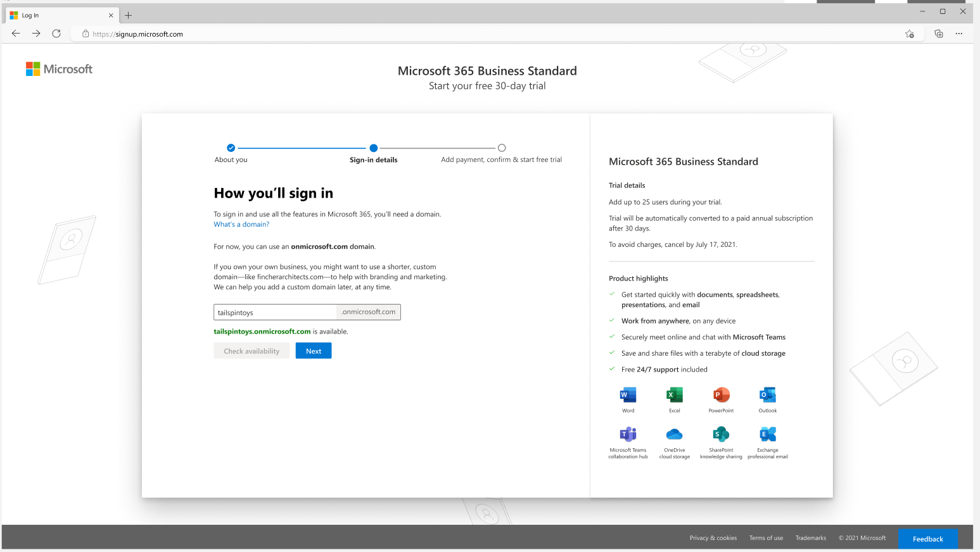Click the lock icon in the address bar
980x552 pixels.
coord(86,34)
